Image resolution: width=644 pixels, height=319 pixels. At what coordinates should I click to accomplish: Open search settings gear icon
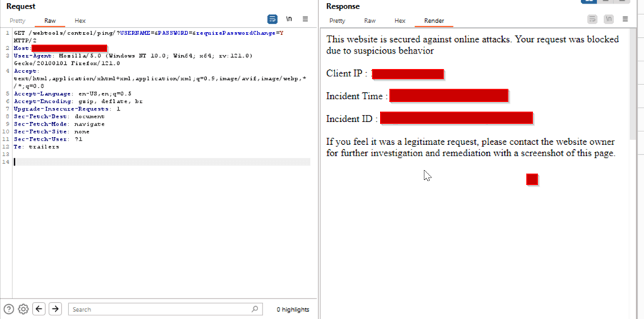pyautogui.click(x=24, y=309)
